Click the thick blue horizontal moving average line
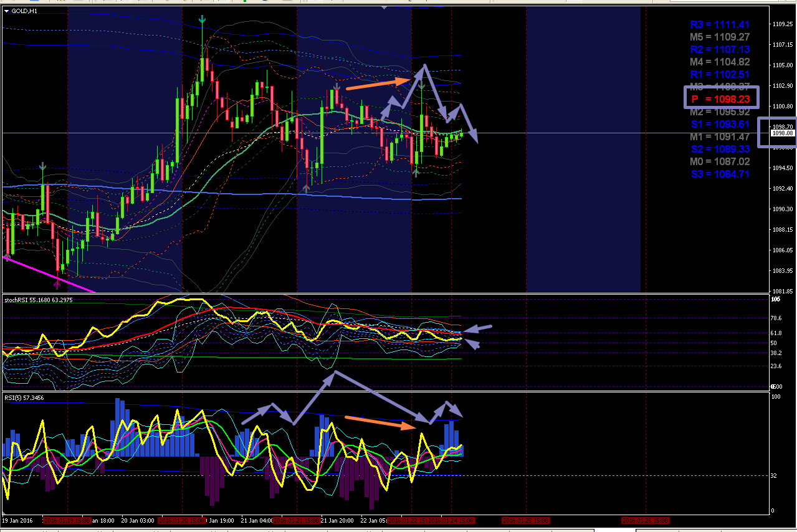This screenshot has height=532, width=797. [x=231, y=192]
